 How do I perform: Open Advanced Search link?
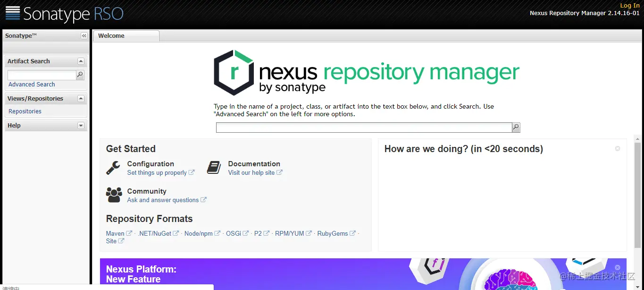click(32, 84)
